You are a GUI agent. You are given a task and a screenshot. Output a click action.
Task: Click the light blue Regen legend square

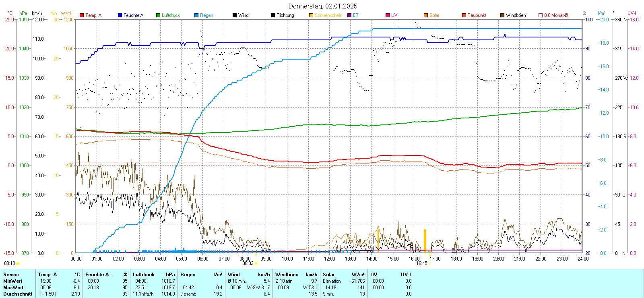[x=196, y=15]
